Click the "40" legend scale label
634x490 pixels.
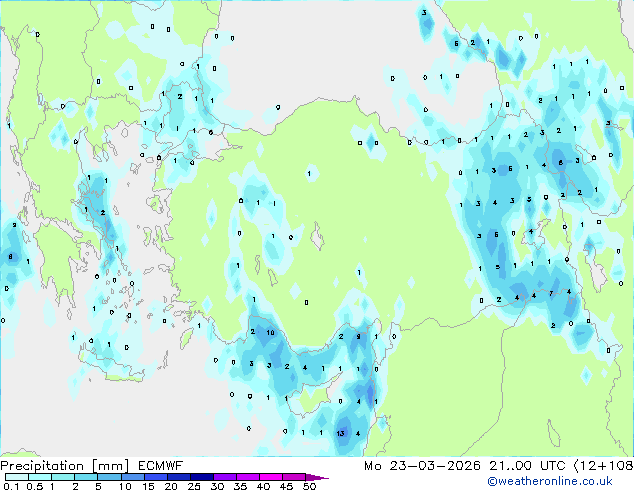pyautogui.click(x=263, y=486)
